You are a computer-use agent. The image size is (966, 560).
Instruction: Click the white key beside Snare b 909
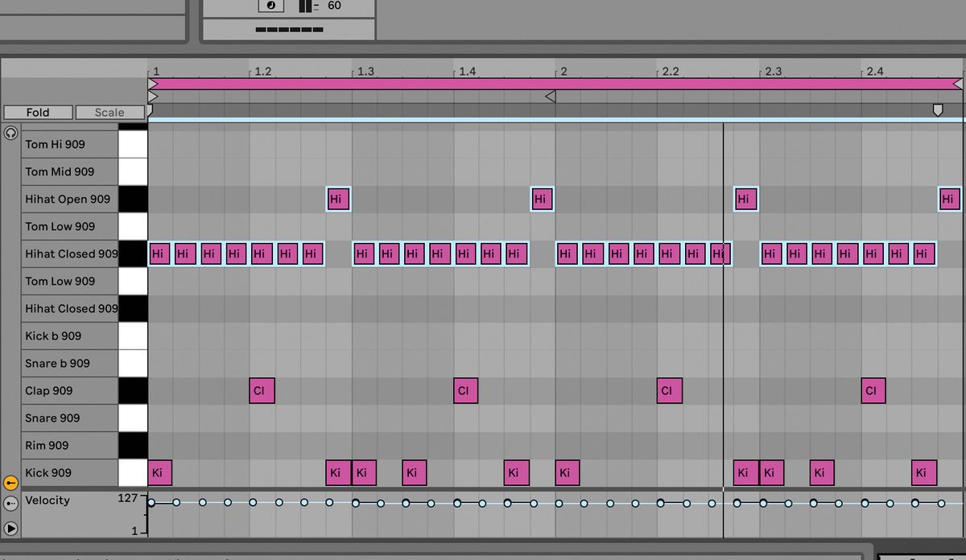tap(133, 363)
